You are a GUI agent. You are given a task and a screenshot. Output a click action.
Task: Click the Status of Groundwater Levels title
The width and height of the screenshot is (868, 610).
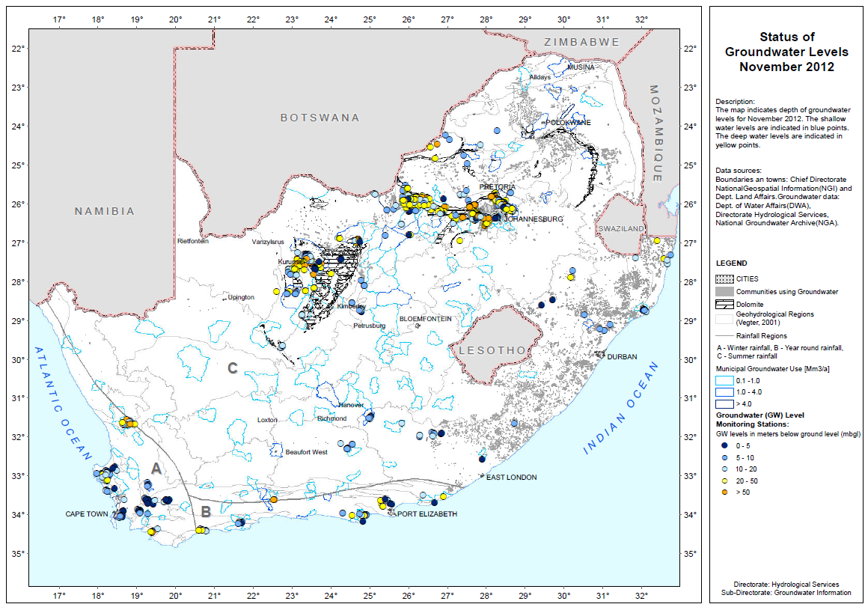coord(786,52)
